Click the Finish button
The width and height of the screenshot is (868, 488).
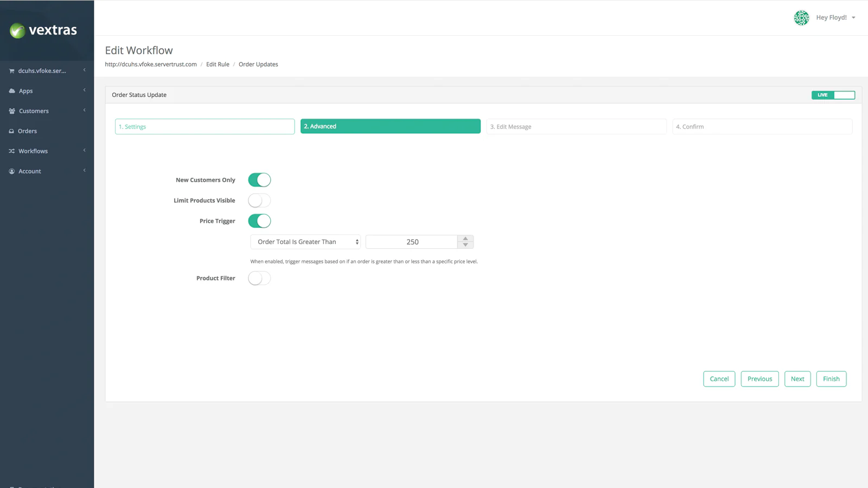click(831, 379)
